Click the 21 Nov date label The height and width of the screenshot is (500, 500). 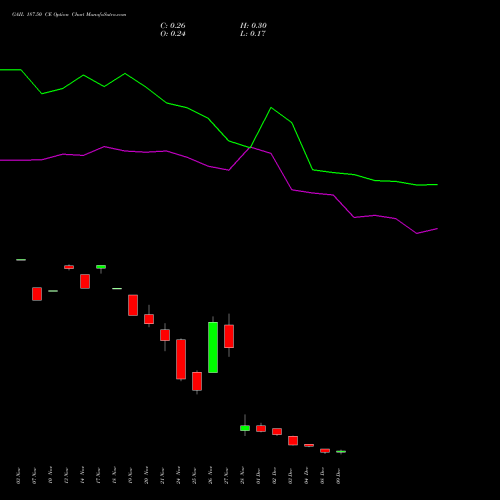pos(162,475)
